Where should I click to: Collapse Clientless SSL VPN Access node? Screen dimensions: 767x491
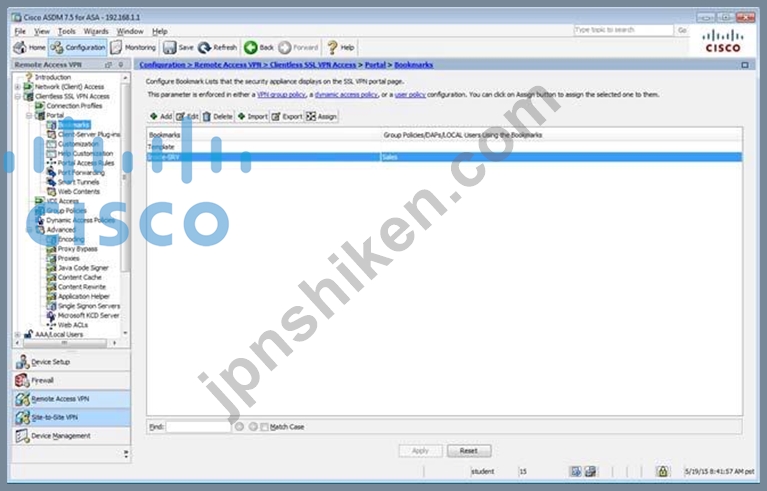(18, 96)
